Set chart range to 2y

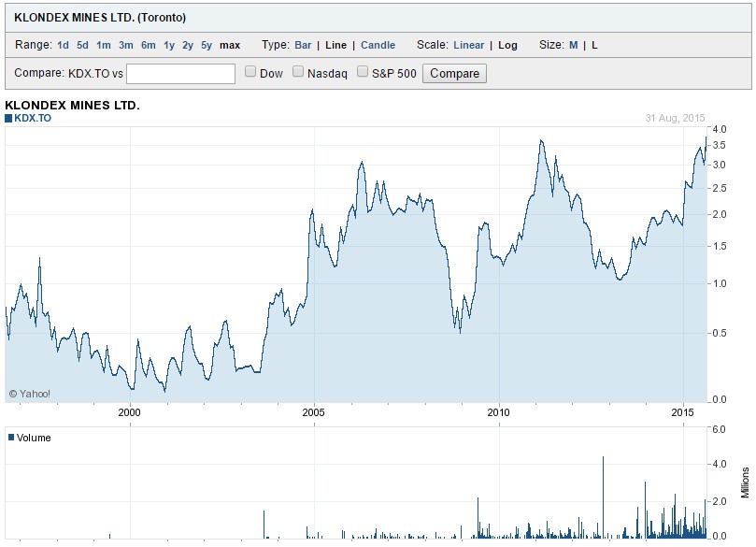[x=188, y=45]
